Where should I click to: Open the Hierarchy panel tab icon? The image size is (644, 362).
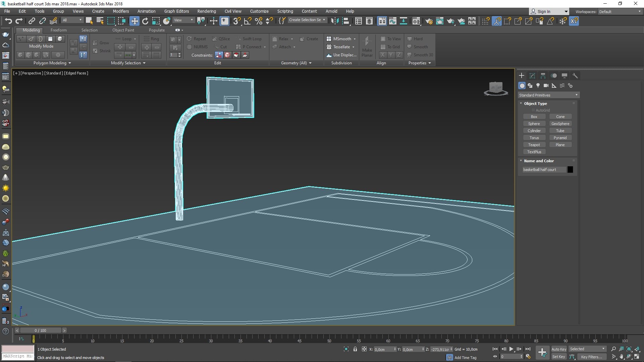(543, 76)
